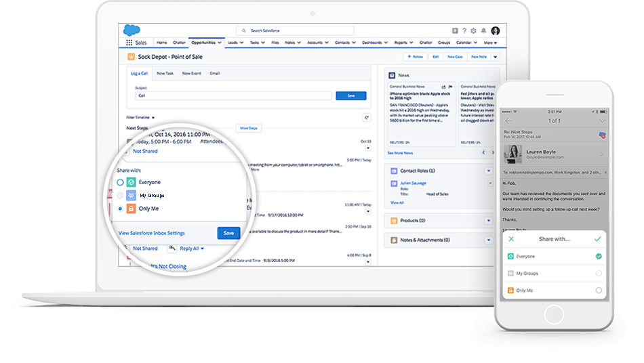Tap the Only Me radio on phone
The width and height of the screenshot is (644, 363).
click(x=599, y=291)
